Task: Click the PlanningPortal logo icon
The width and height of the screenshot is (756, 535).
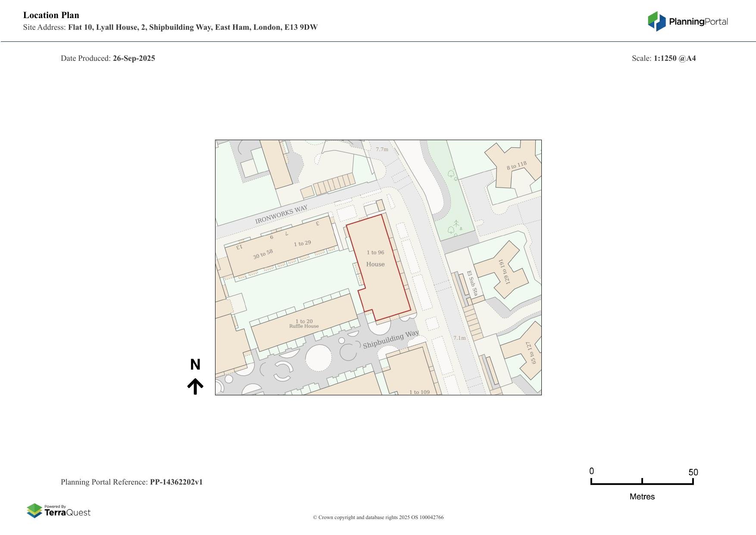Action: 657,21
